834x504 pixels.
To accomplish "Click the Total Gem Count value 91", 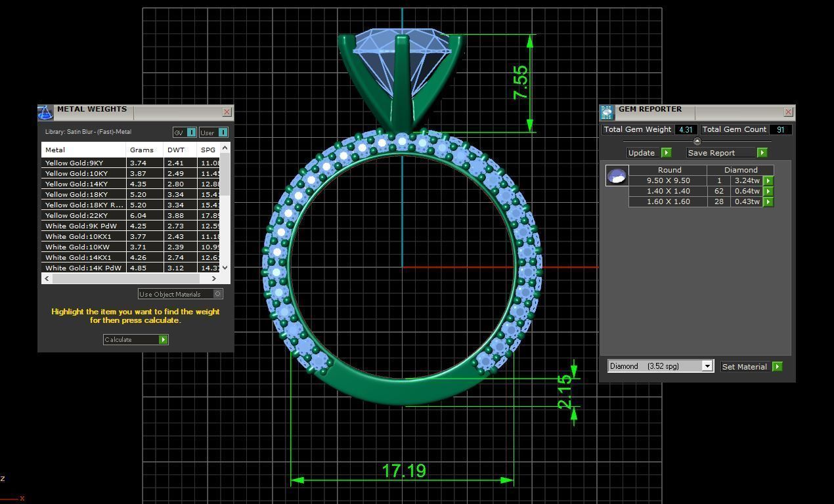I will click(x=780, y=129).
